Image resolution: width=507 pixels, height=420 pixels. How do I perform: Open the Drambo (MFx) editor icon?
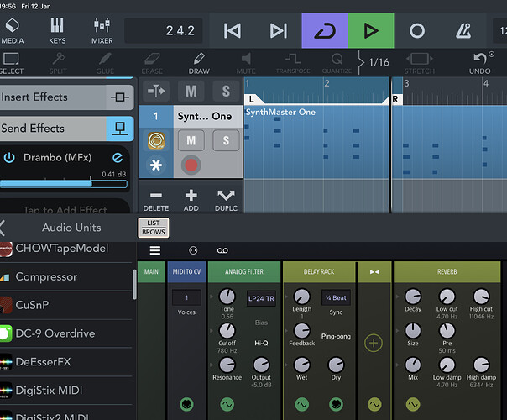118,158
